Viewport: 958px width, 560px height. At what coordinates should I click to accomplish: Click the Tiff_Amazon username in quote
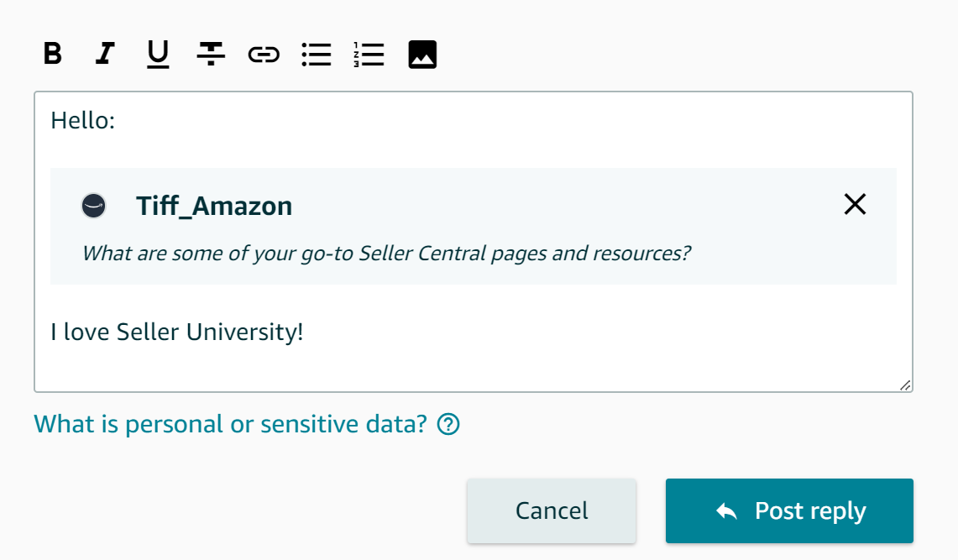point(214,206)
